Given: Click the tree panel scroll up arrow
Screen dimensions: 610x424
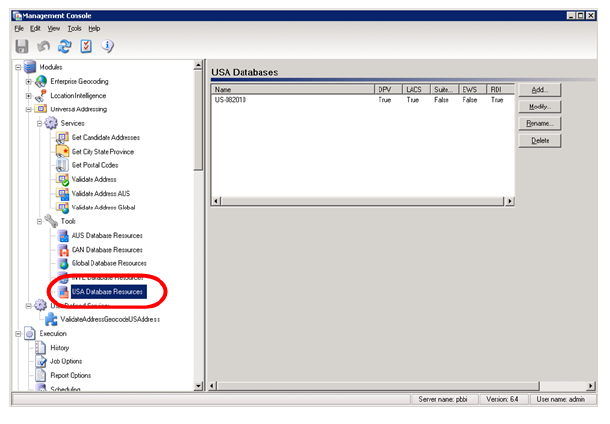Looking at the screenshot, I should 198,65.
